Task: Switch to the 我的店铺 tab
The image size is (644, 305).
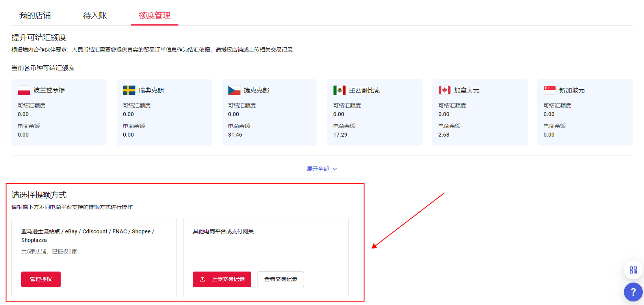Action: [x=35, y=15]
